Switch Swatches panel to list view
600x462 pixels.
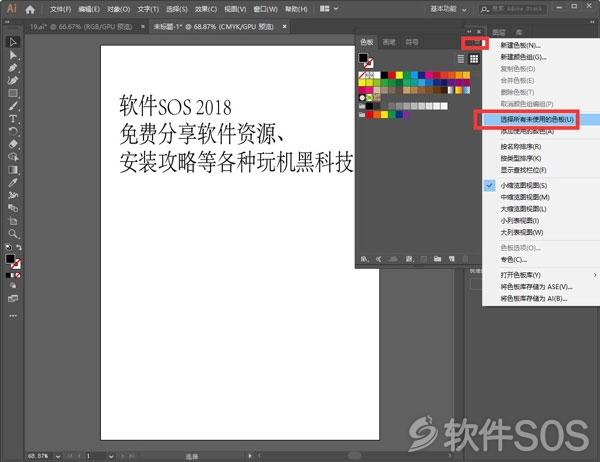[461, 59]
